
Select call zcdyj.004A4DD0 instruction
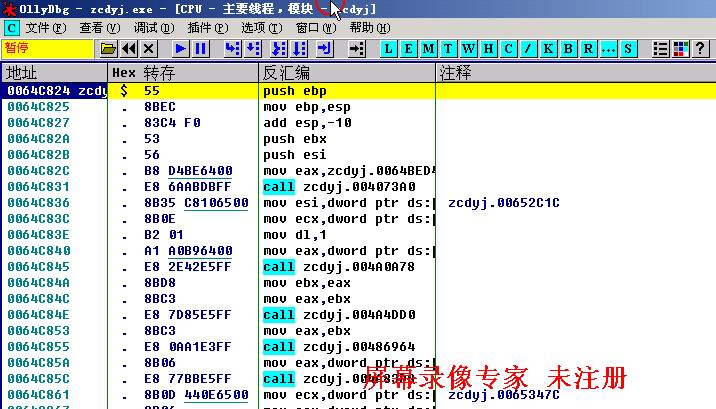339,315
